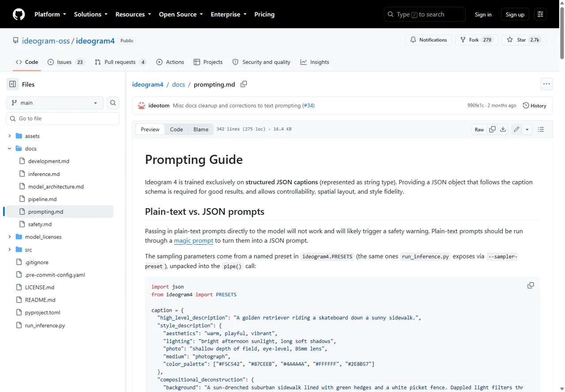Expand the Solutions menu

pos(90,14)
